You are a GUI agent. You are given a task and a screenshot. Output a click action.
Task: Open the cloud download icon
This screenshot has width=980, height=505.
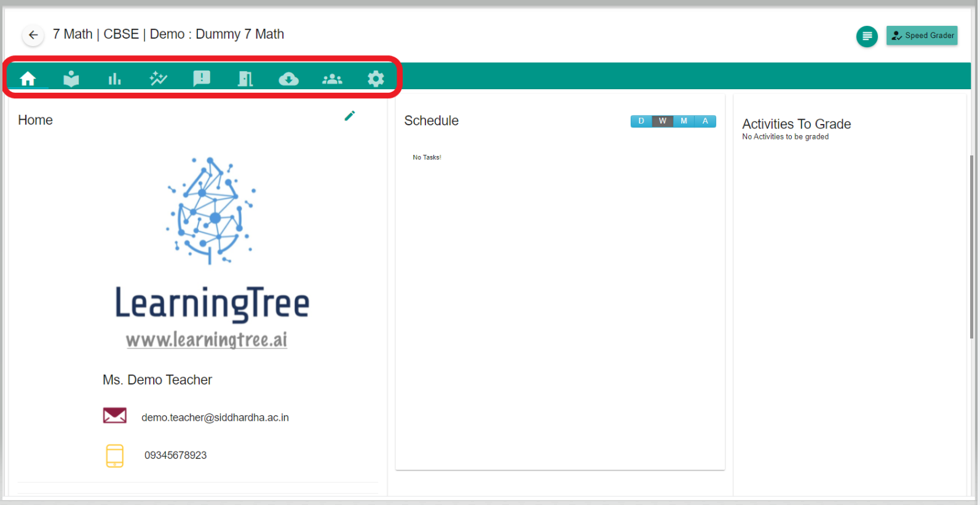pos(288,79)
